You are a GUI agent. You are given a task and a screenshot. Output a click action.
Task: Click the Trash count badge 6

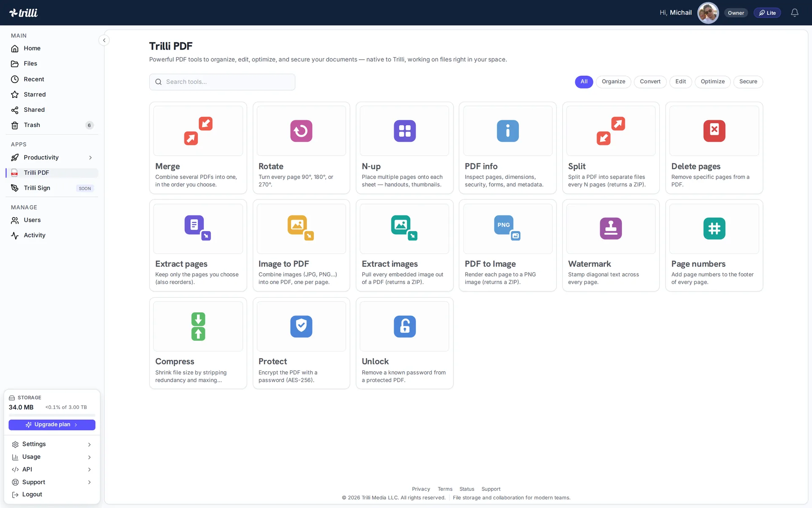pos(89,125)
